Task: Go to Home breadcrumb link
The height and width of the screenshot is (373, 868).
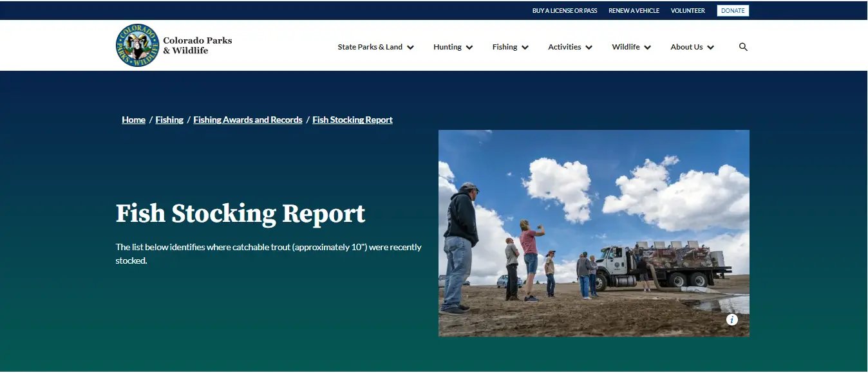Action: pos(133,120)
